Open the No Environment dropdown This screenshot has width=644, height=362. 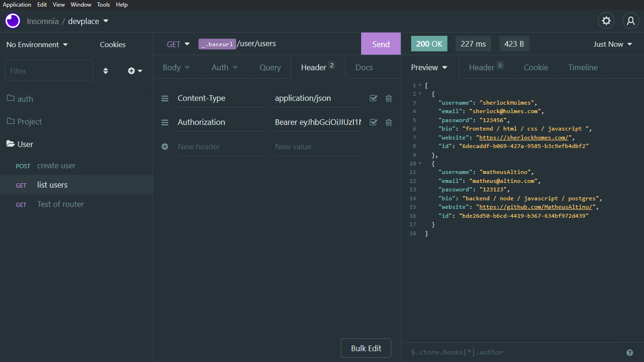click(37, 45)
